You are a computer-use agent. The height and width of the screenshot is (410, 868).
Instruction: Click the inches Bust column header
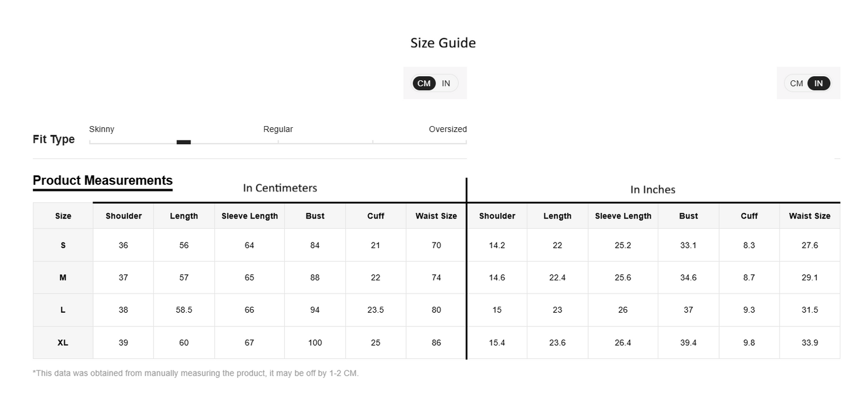688,216
